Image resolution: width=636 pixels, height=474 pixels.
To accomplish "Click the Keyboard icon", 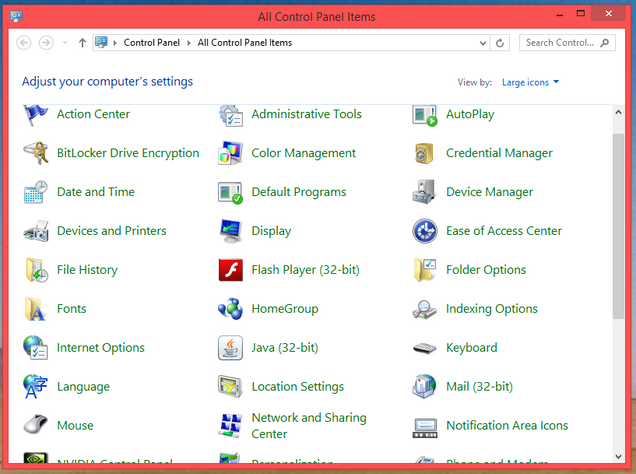I will point(425,348).
